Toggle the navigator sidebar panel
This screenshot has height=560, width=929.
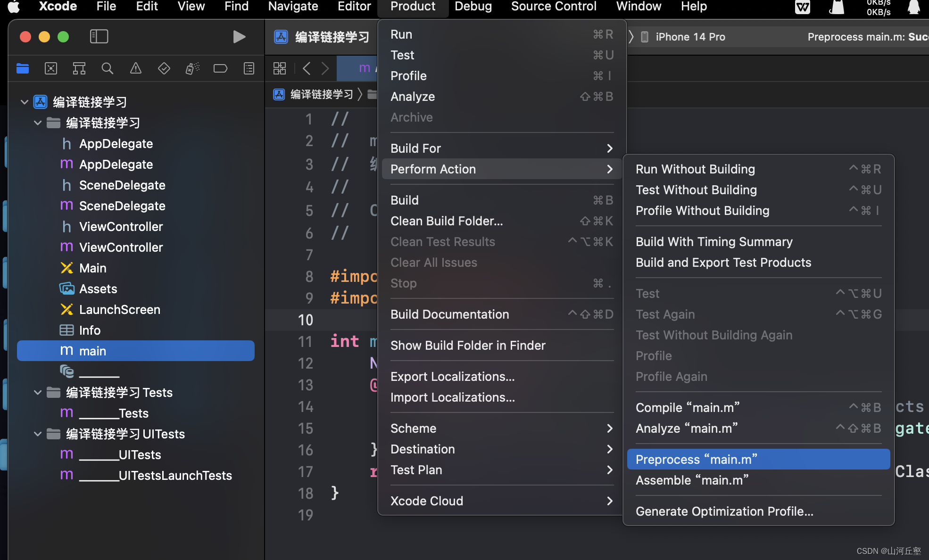[99, 37]
